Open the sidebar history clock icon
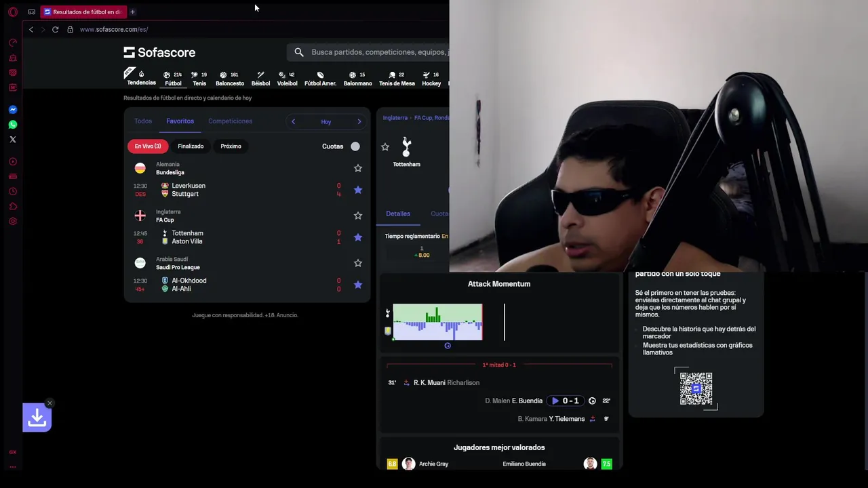 pyautogui.click(x=13, y=192)
